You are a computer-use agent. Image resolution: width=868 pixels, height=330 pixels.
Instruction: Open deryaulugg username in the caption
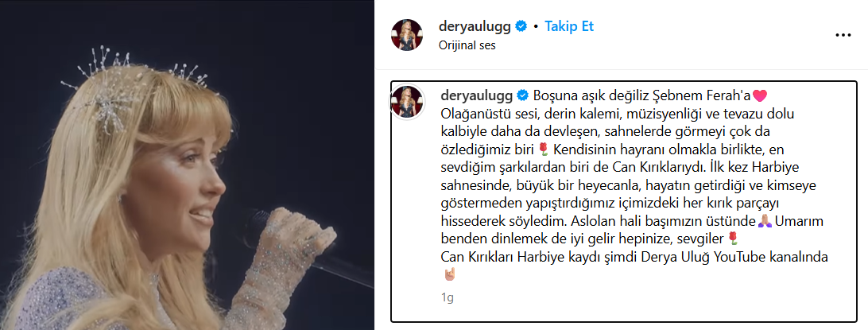point(477,95)
